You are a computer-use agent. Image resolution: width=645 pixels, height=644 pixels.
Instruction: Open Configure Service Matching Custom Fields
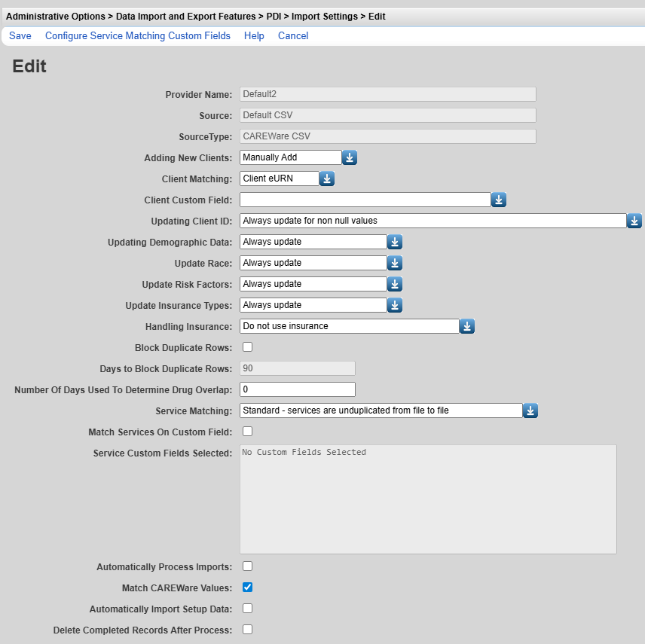pyautogui.click(x=138, y=36)
